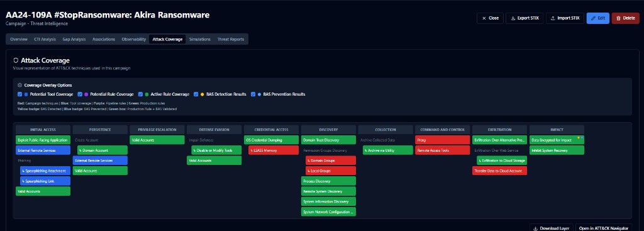Viewport: 644px width, 231px height.
Task: Click the Import STIX button
Action: pyautogui.click(x=565, y=18)
